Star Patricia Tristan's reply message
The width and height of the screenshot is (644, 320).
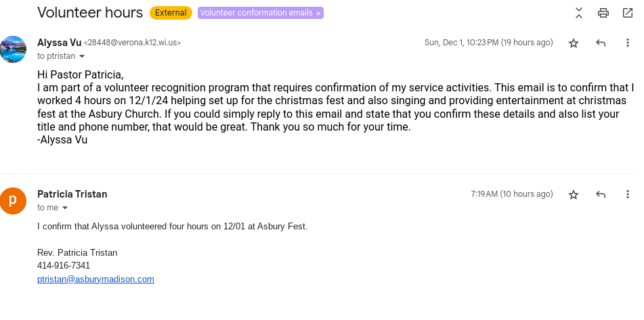[x=574, y=194]
